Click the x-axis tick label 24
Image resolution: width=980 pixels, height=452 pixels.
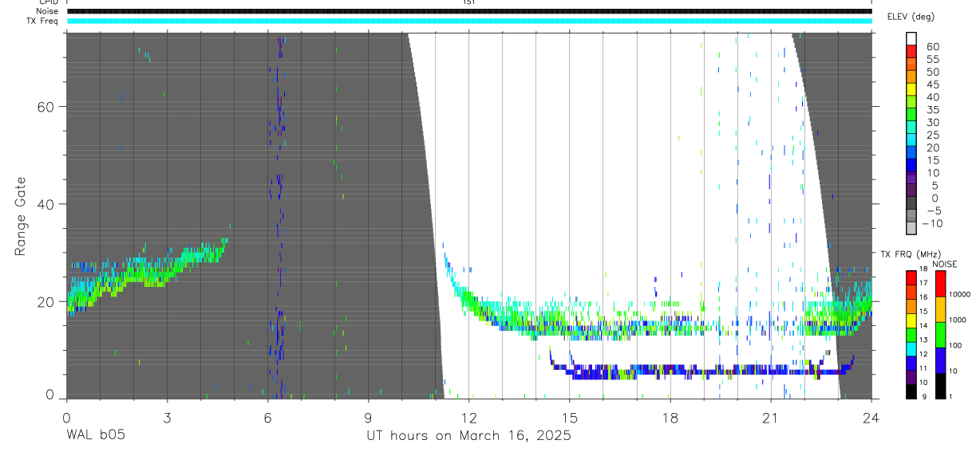click(871, 417)
